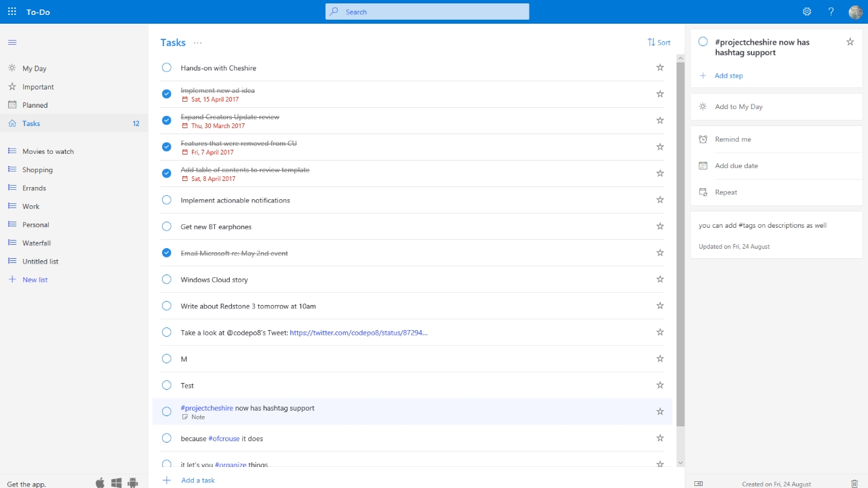Click 'Add due date' in detail panel

coord(736,166)
